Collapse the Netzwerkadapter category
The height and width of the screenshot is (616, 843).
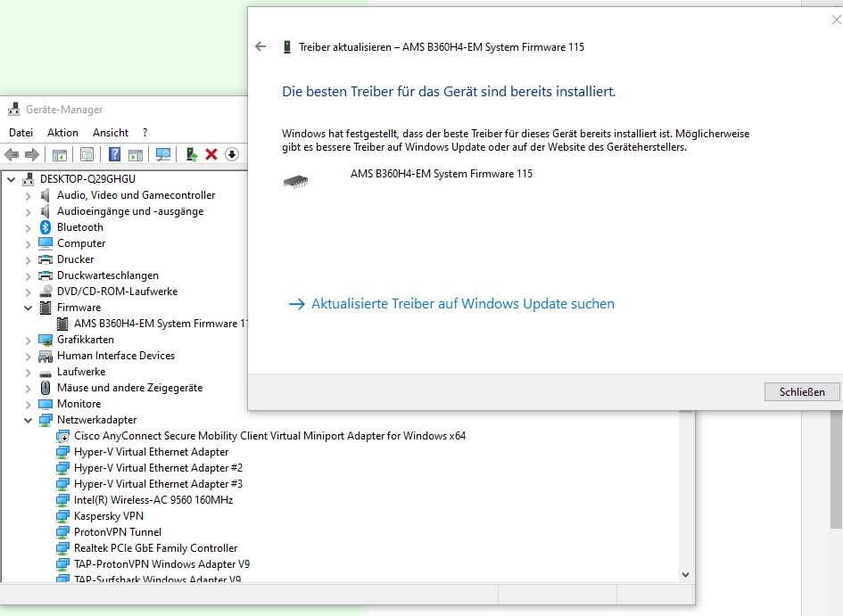coord(28,420)
